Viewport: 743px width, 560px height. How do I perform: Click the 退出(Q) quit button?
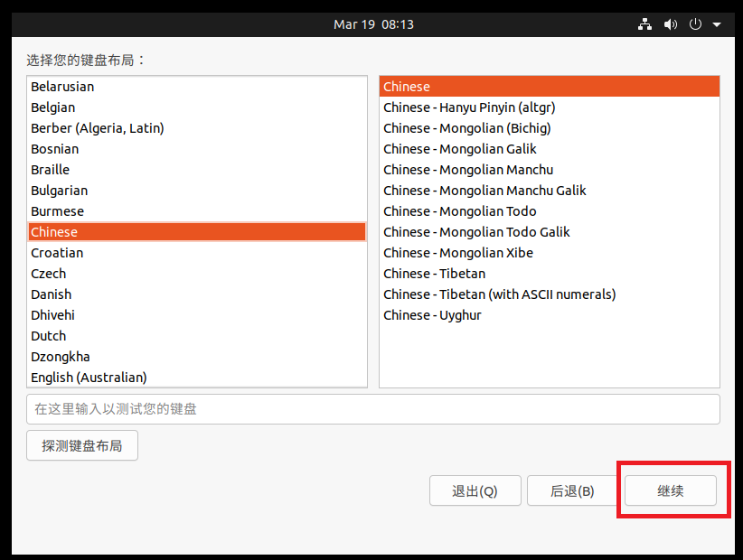pyautogui.click(x=475, y=491)
